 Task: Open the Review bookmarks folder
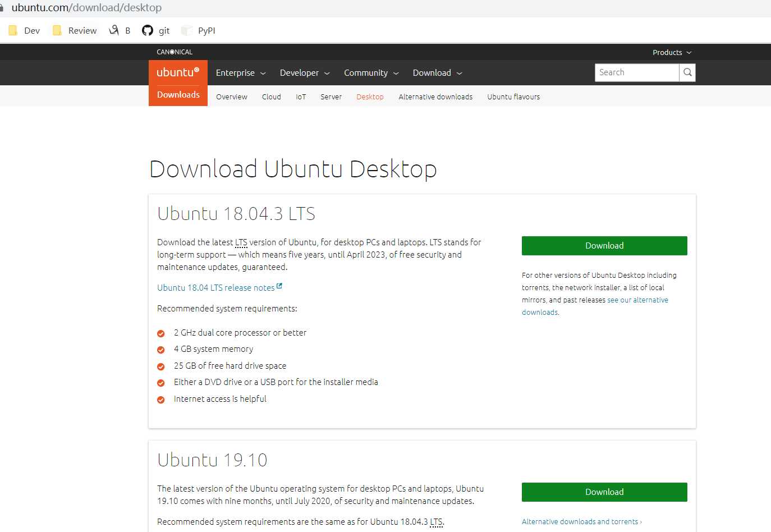click(75, 30)
